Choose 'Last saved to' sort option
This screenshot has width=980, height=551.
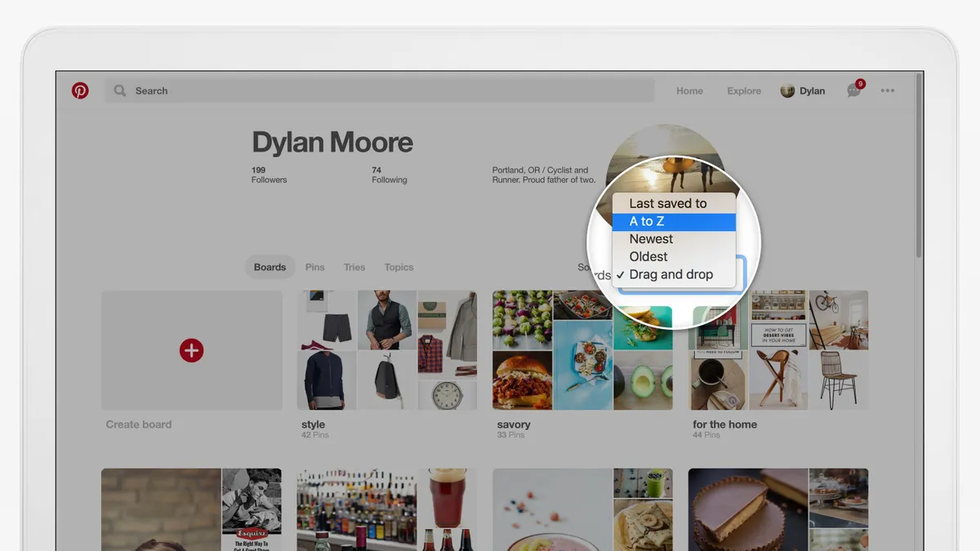pyautogui.click(x=675, y=203)
